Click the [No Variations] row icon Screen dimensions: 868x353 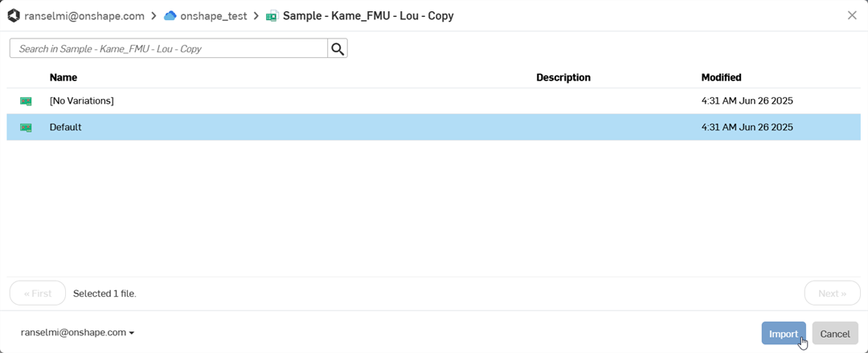26,101
